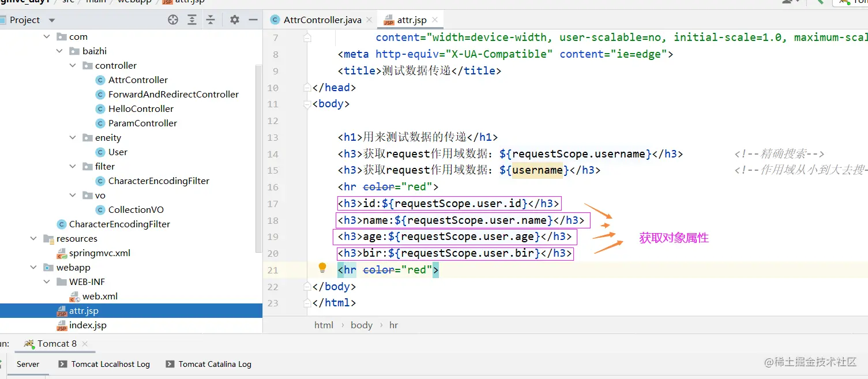Click fold marker at html closing tag line 23
The image size is (868, 379).
[307, 303]
